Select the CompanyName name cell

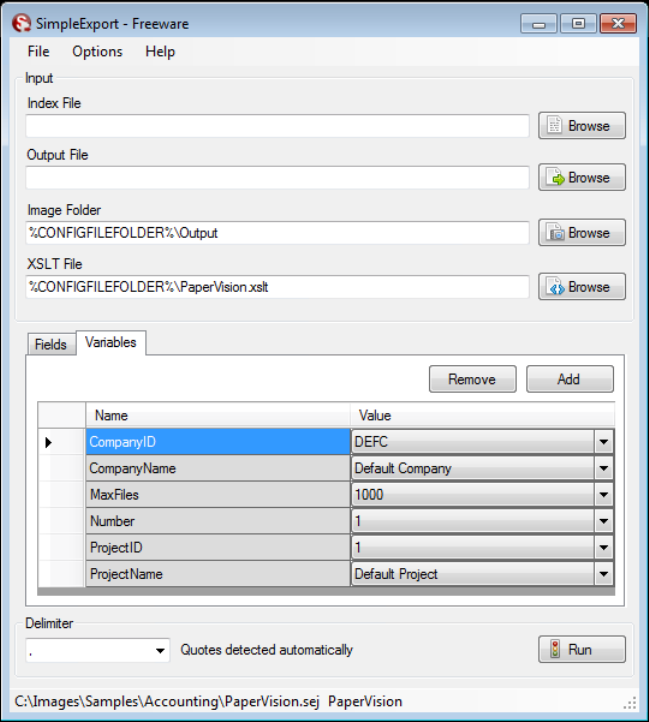tap(218, 468)
